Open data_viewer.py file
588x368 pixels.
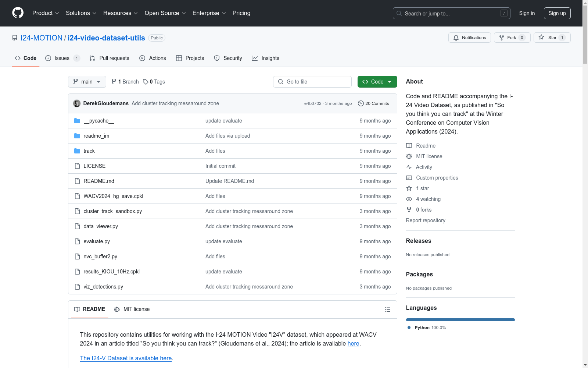pyautogui.click(x=101, y=226)
